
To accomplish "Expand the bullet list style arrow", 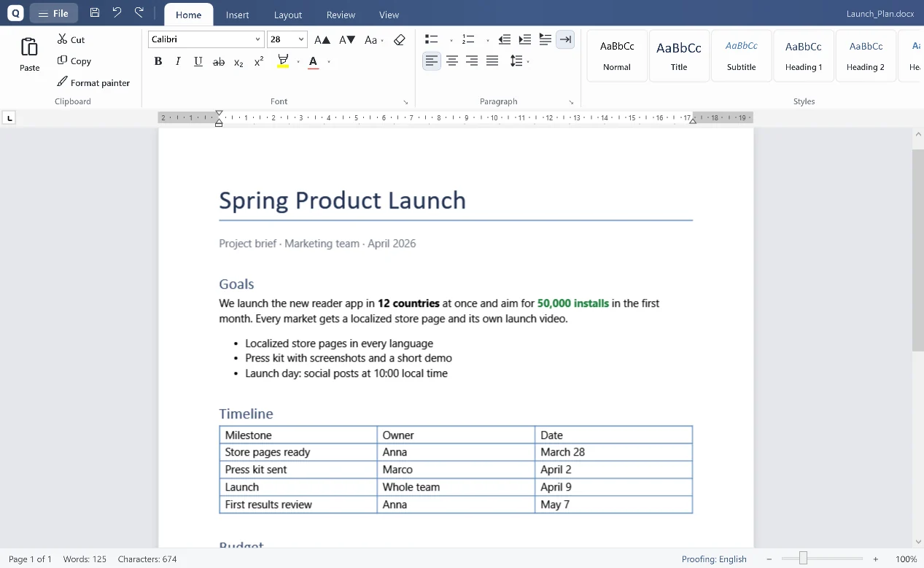I will [451, 41].
